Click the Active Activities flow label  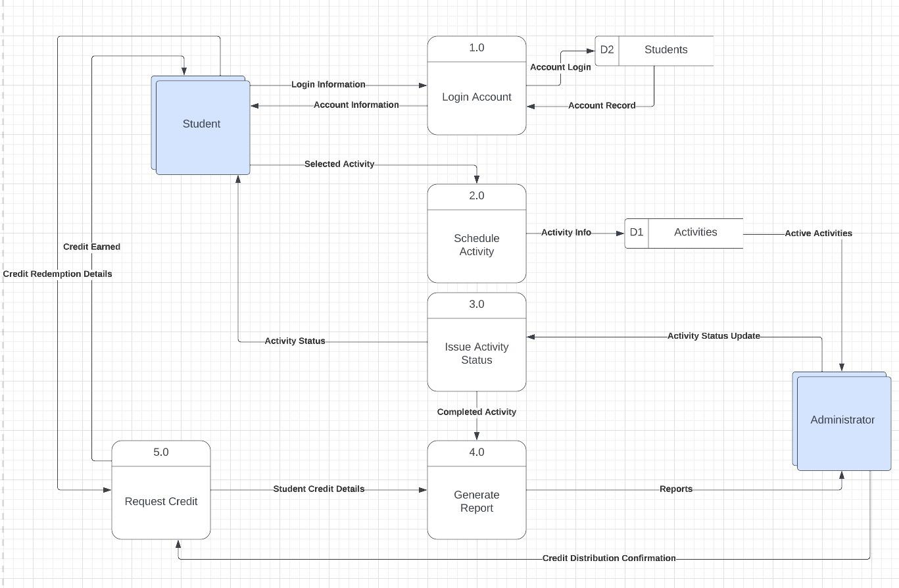coord(818,233)
